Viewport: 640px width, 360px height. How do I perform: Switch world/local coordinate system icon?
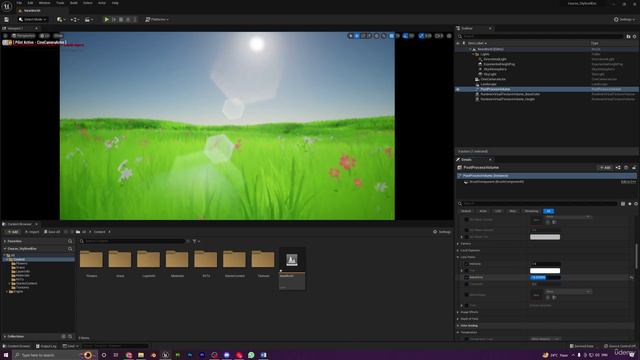click(377, 36)
